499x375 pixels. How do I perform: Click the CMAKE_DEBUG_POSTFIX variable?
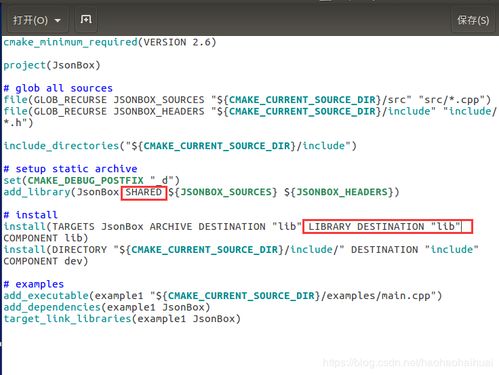coord(85,180)
